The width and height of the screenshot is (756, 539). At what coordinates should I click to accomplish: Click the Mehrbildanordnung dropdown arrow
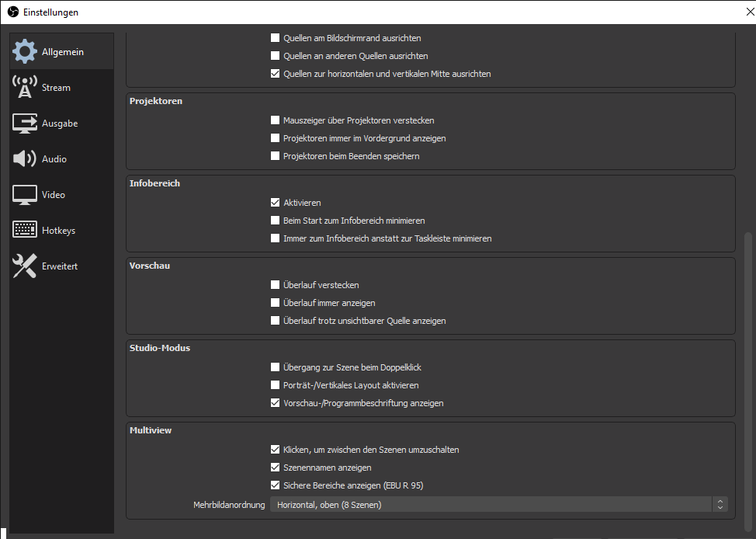(x=720, y=505)
